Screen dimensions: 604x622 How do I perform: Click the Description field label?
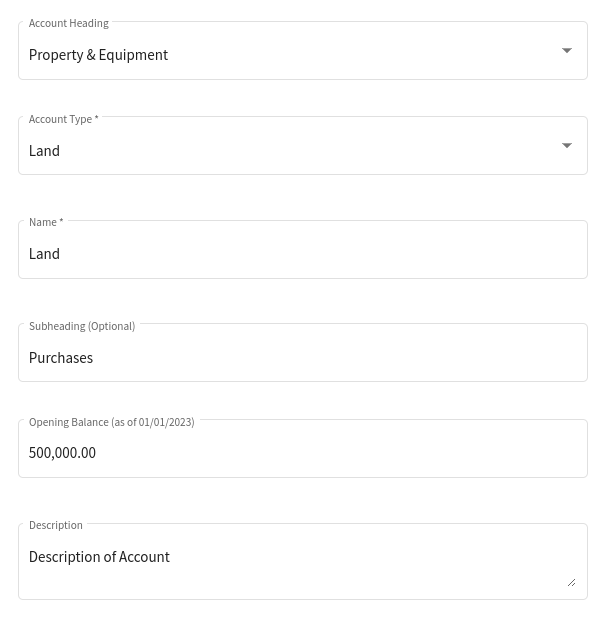(56, 525)
